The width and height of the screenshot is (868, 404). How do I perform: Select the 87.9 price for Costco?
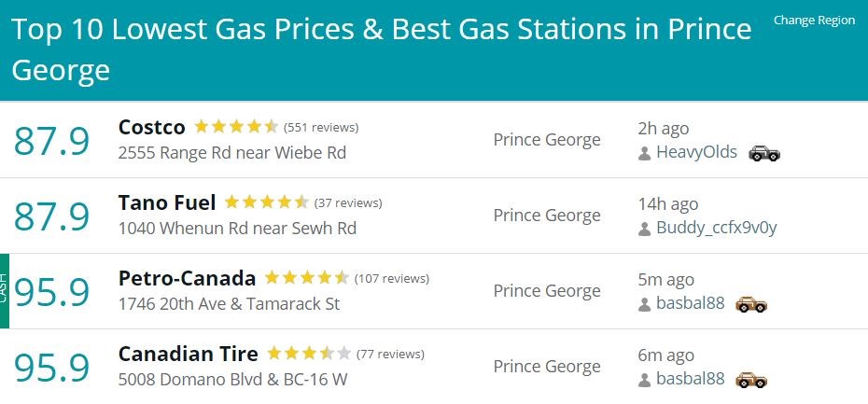point(51,141)
